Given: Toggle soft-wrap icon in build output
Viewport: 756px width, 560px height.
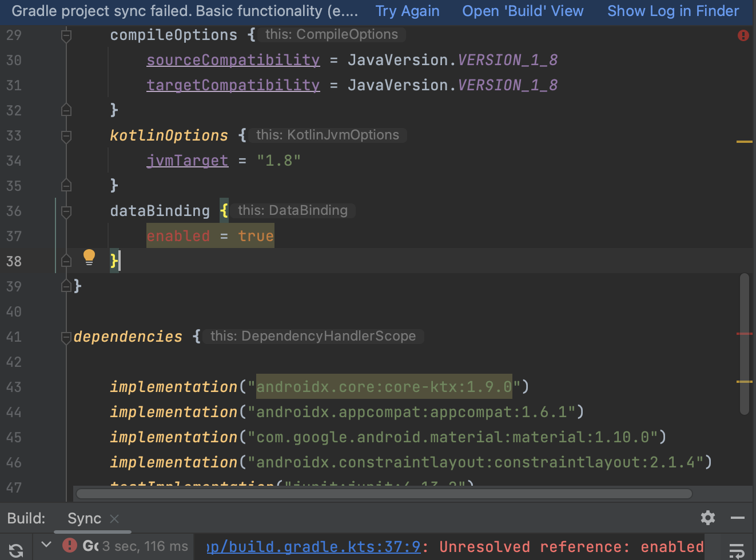Looking at the screenshot, I should coord(737,550).
